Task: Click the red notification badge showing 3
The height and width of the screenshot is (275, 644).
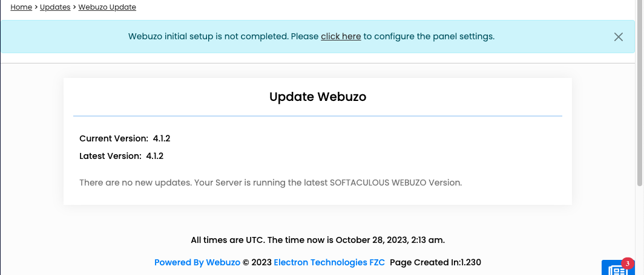Action: [628, 264]
